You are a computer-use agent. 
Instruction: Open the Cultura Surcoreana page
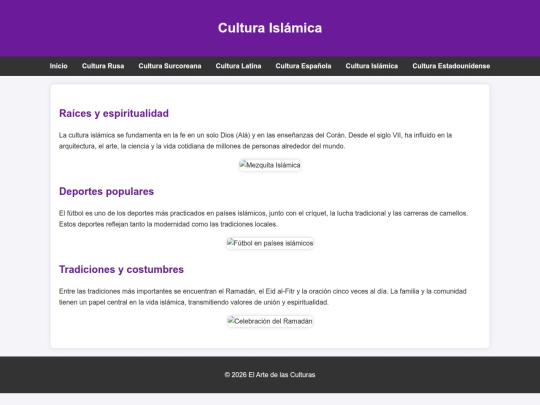pyautogui.click(x=170, y=66)
